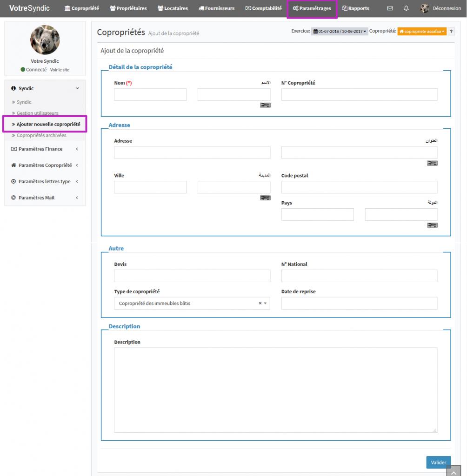Open the Fournisseurs menu
This screenshot has height=476, width=467.
coord(217,8)
